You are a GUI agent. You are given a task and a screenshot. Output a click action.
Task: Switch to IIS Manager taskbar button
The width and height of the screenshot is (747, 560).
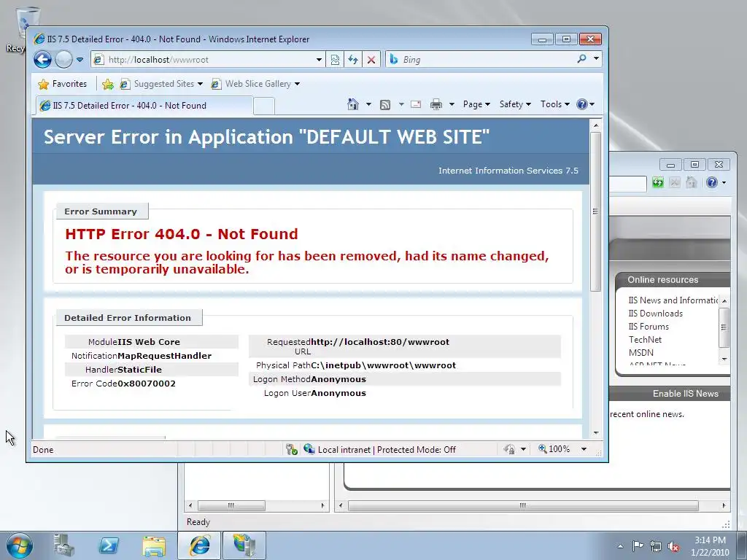(244, 545)
